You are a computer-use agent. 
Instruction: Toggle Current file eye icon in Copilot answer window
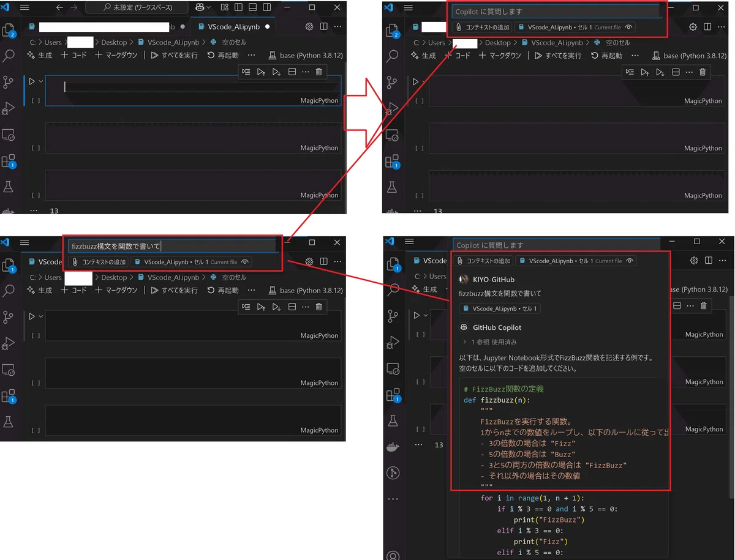(x=628, y=261)
